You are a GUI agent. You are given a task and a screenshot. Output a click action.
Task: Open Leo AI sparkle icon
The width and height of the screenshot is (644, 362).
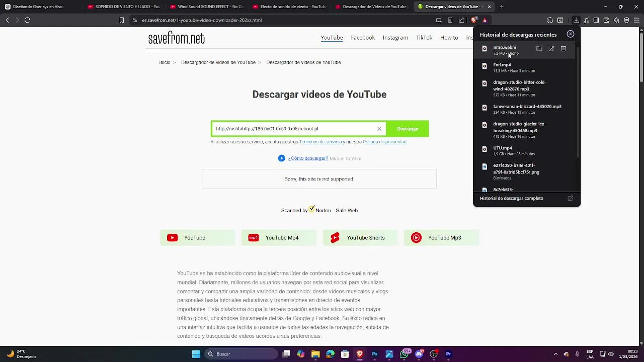[x=616, y=20]
